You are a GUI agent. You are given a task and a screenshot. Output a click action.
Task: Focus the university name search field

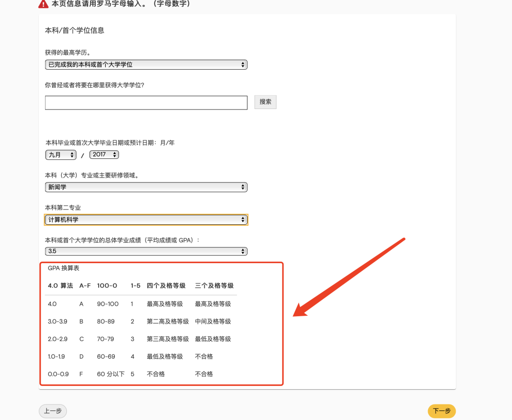pos(146,102)
